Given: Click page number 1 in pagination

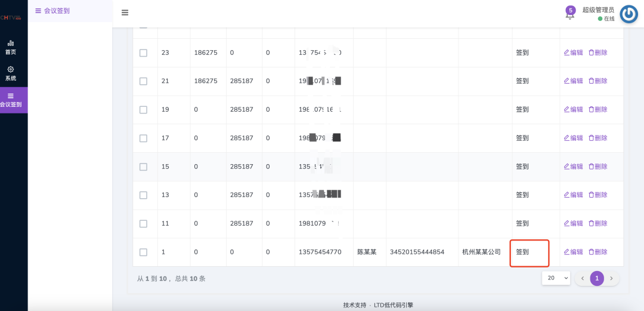Looking at the screenshot, I should (597, 278).
